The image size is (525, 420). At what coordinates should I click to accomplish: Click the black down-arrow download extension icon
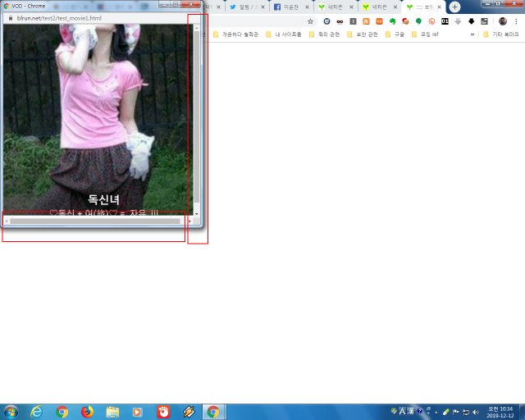coord(471,21)
